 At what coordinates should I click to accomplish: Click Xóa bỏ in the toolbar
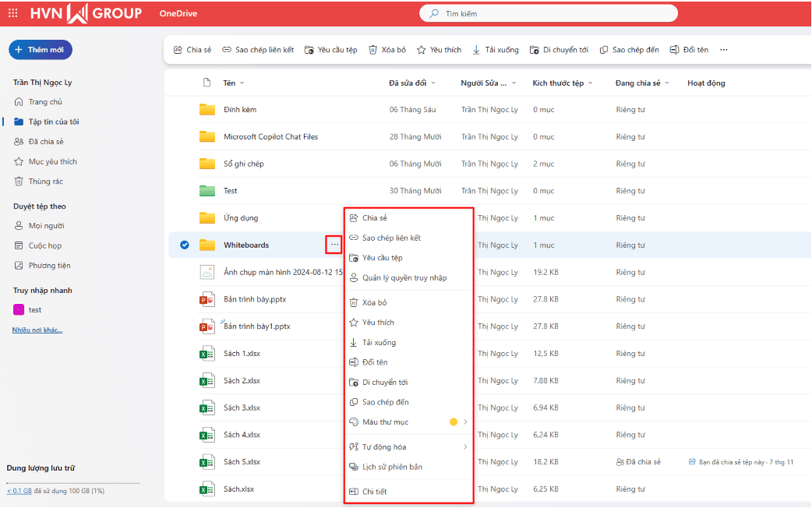[387, 50]
